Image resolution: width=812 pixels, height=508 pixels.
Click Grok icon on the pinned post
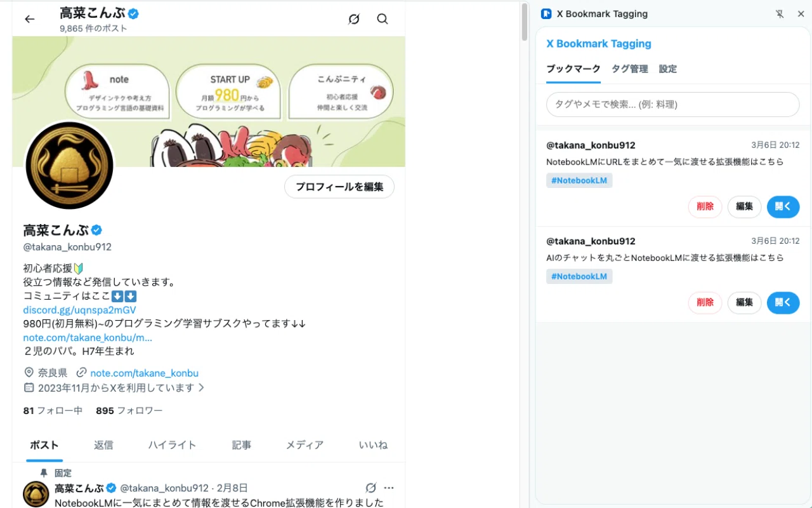pos(371,488)
